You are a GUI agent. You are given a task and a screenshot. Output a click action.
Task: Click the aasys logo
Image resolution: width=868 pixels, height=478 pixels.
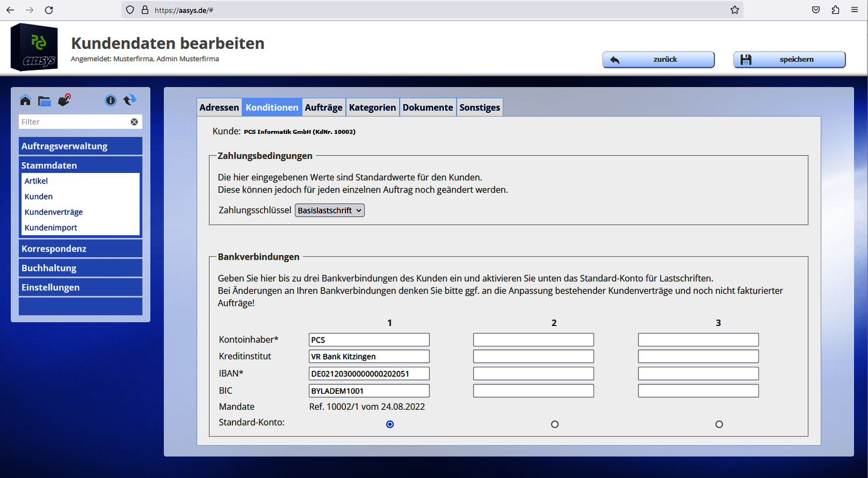pos(34,47)
